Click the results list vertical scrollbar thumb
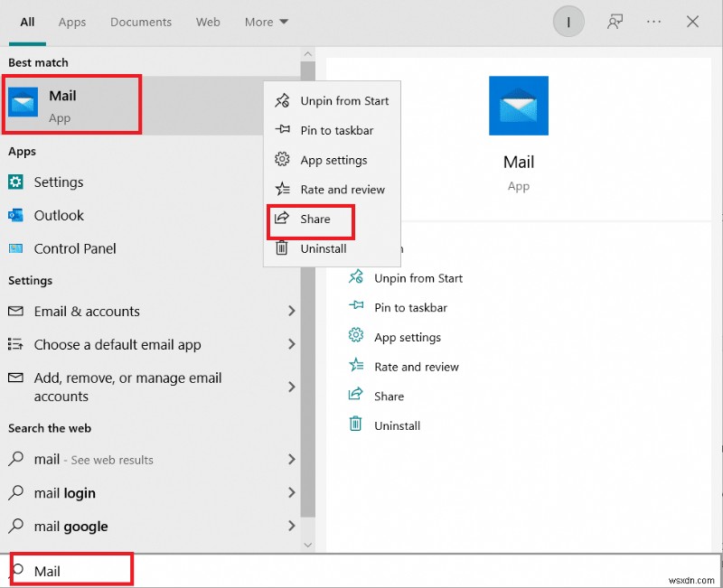The width and height of the screenshot is (723, 588). 308,289
